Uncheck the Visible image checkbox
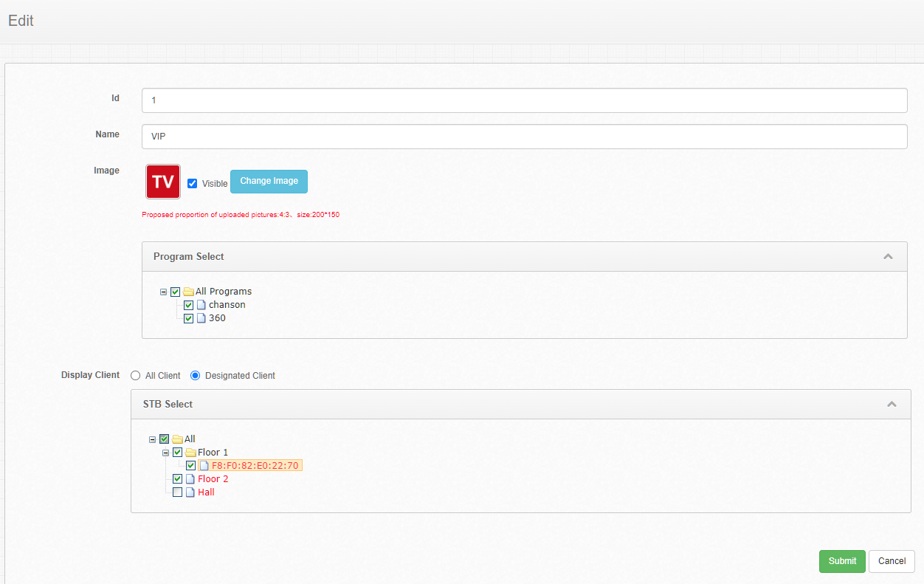Screen dimensions: 924x584 (x=193, y=184)
